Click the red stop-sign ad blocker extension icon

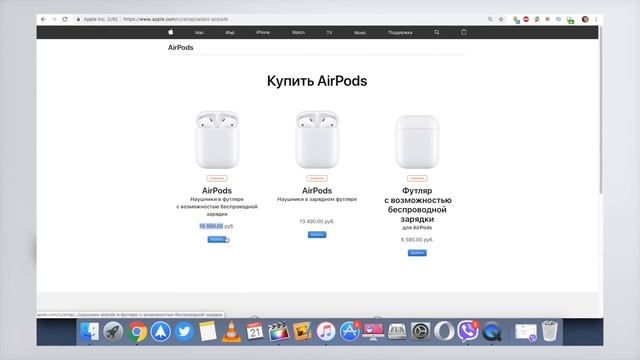(526, 19)
